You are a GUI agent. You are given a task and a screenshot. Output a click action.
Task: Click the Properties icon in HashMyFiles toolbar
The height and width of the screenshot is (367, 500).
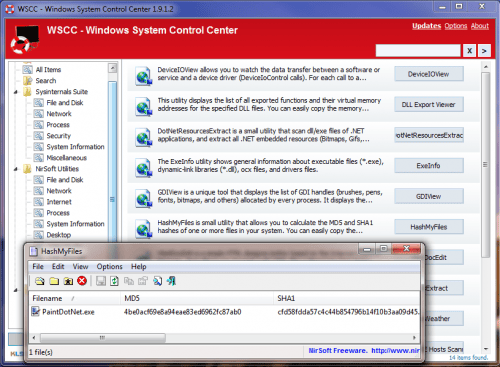[x=143, y=281]
